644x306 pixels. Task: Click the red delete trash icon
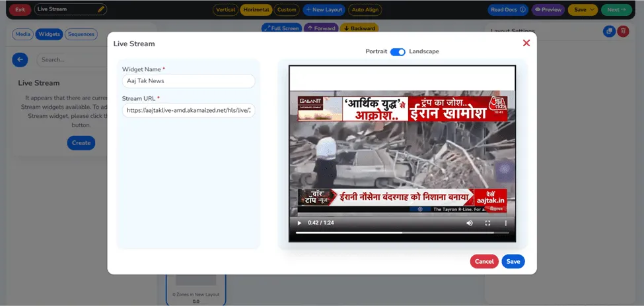tap(623, 31)
